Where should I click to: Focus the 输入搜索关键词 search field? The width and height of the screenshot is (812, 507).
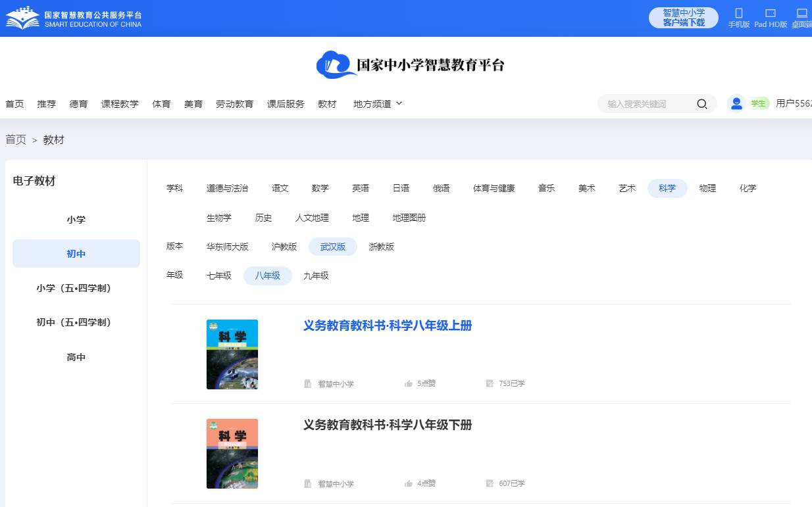click(x=648, y=104)
